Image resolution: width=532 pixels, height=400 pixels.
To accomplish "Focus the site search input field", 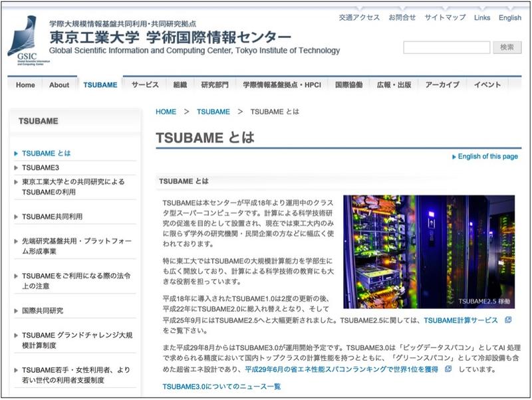I will pyautogui.click(x=446, y=47).
